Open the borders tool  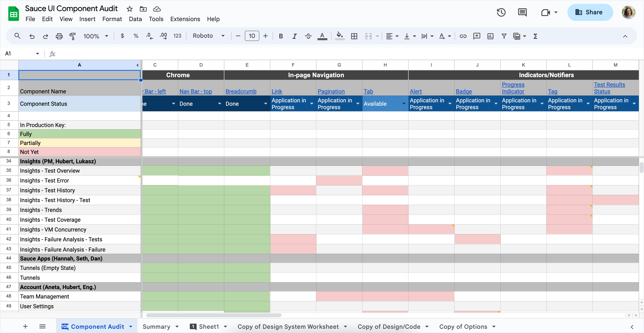(354, 36)
